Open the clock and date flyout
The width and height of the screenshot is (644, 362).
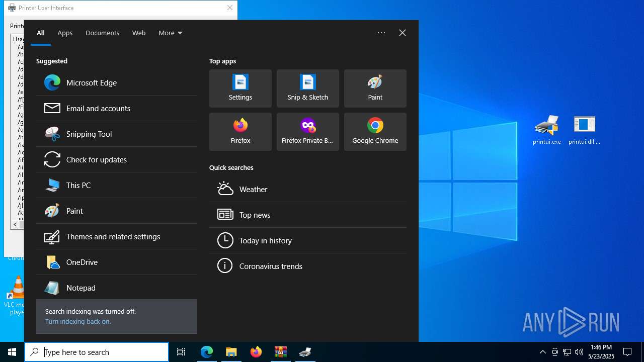tap(601, 352)
